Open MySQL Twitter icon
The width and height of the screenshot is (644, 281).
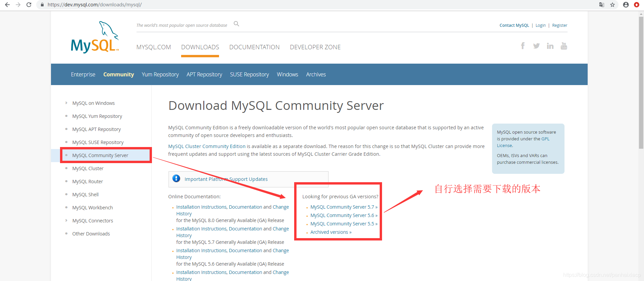[x=536, y=46]
